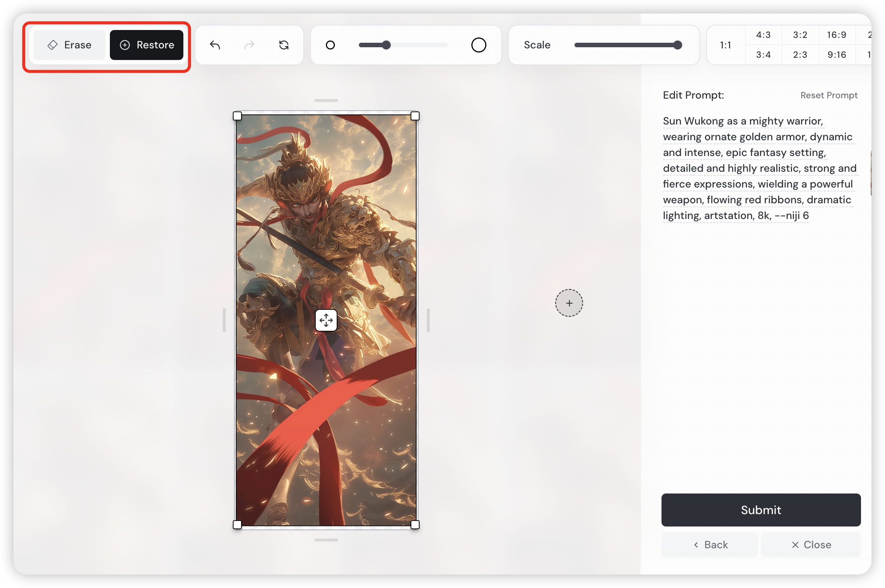The width and height of the screenshot is (885, 588).
Task: Click the top-left image corner handle
Action: coord(237,116)
